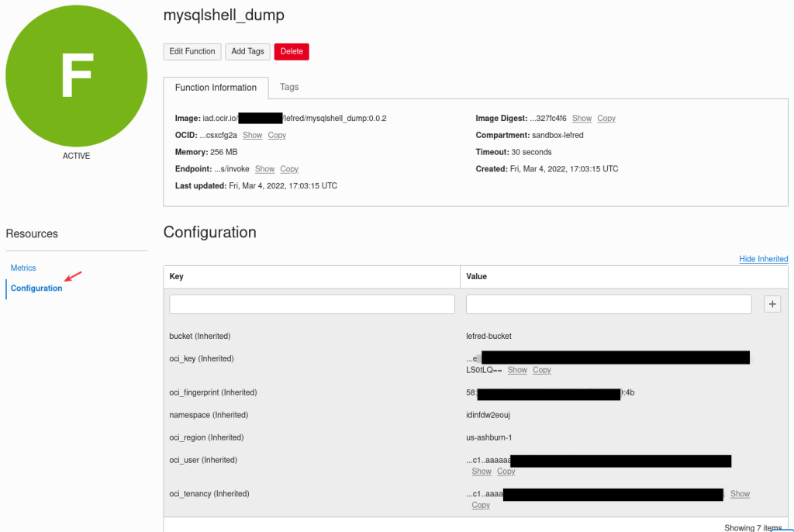Copy the oci_tenancy value
The height and width of the screenshot is (532, 794).
481,506
